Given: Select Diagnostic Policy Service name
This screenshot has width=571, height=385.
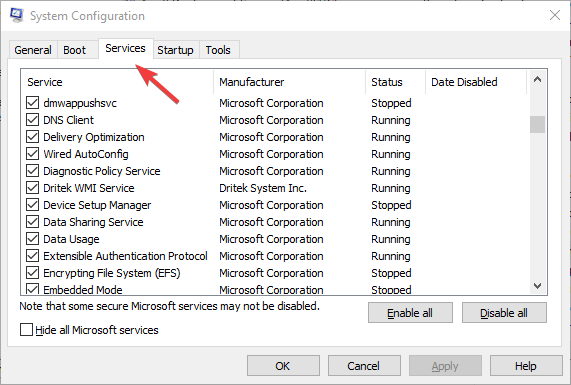Looking at the screenshot, I should point(102,171).
